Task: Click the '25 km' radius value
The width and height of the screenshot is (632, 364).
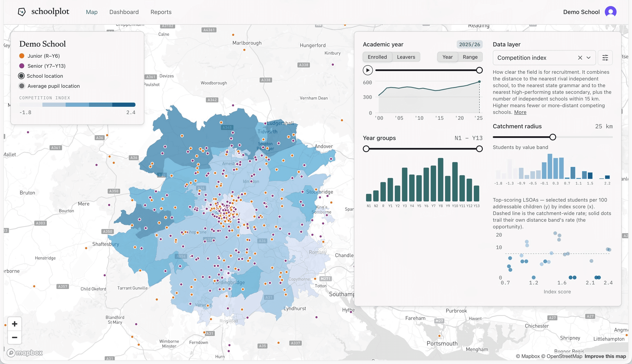Action: (604, 126)
